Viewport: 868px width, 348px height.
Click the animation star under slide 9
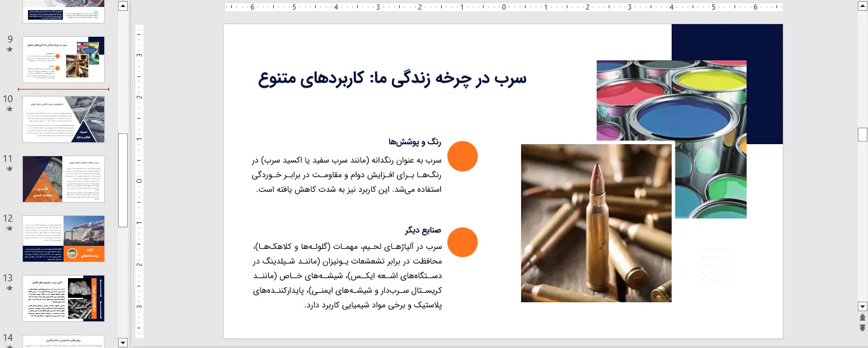pyautogui.click(x=9, y=49)
